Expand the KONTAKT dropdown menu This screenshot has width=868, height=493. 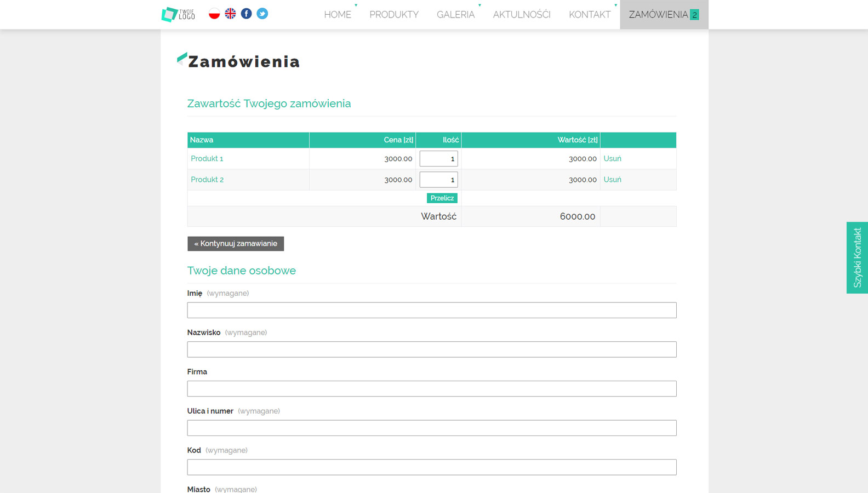coord(589,15)
